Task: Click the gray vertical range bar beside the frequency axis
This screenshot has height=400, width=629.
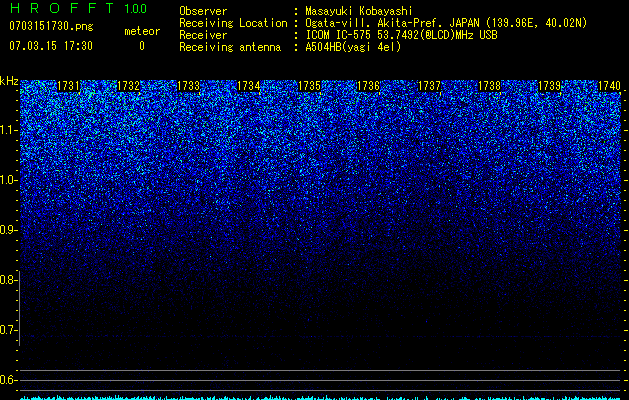Action: (19, 308)
